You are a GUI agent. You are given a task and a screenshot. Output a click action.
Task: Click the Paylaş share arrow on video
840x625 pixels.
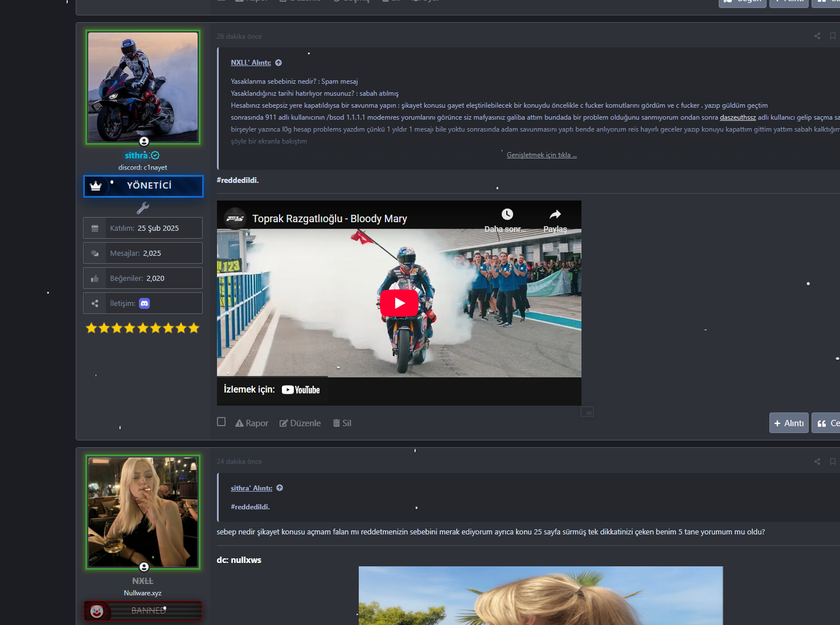(555, 214)
